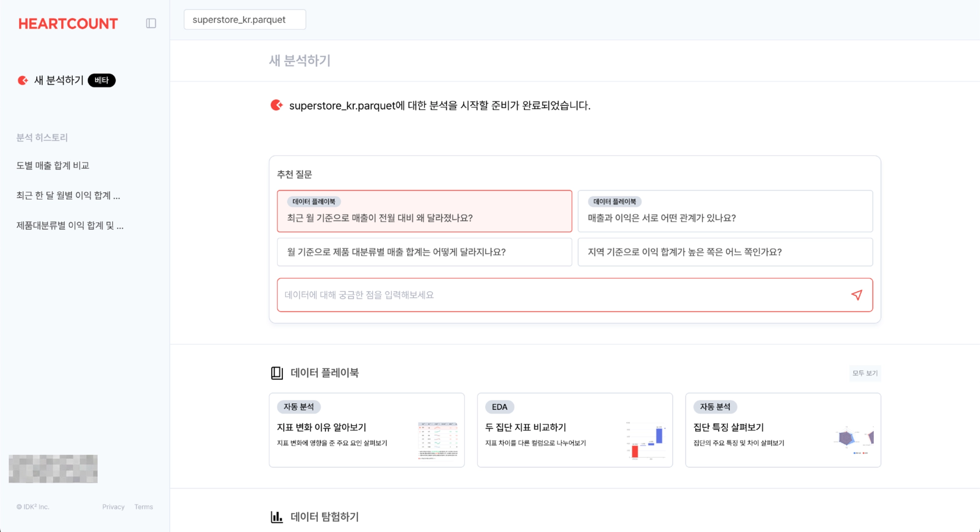This screenshot has width=980, height=532.
Task: Click the send arrow icon
Action: (857, 295)
